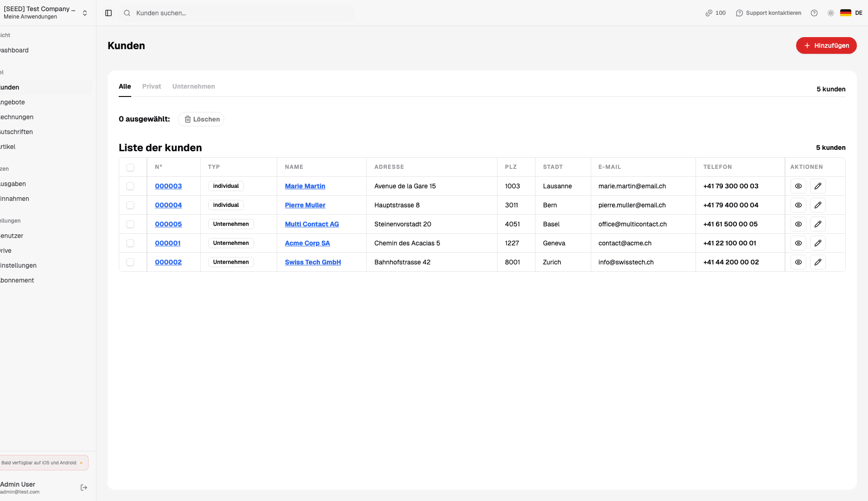The width and height of the screenshot is (868, 501).
Task: View Acme Corp SA using the eye icon
Action: (x=798, y=243)
